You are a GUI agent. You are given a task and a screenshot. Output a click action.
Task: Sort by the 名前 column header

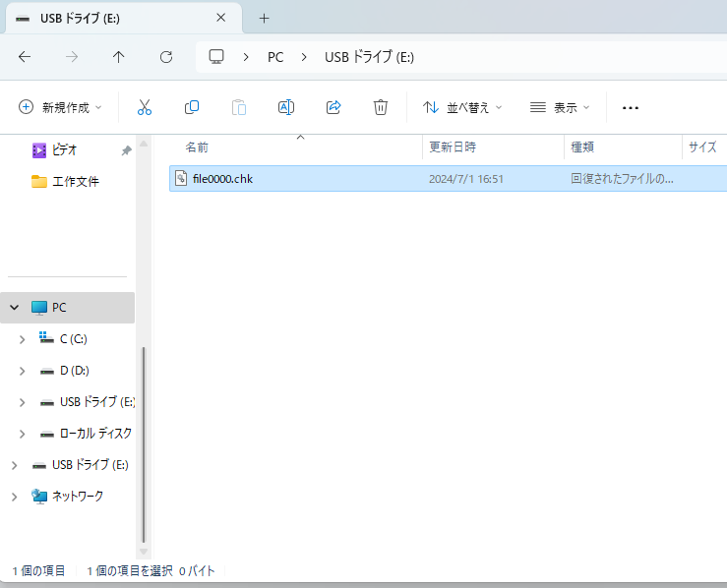tap(197, 147)
